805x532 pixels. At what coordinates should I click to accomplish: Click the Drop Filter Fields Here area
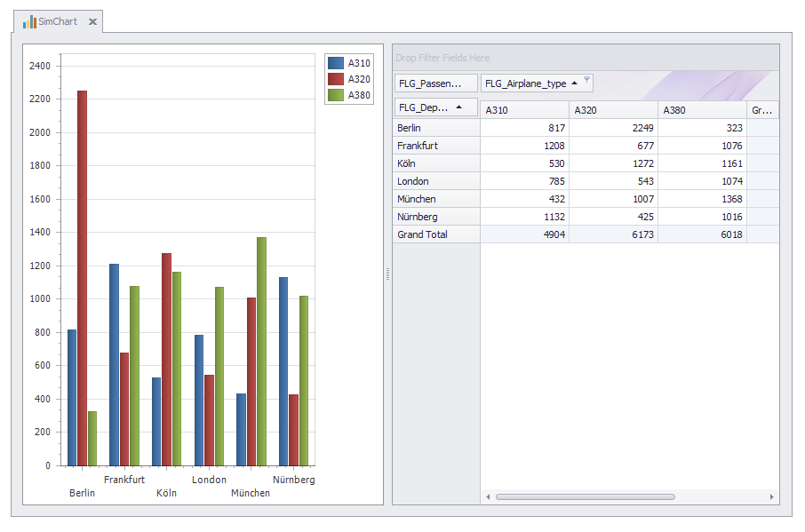tap(586, 57)
